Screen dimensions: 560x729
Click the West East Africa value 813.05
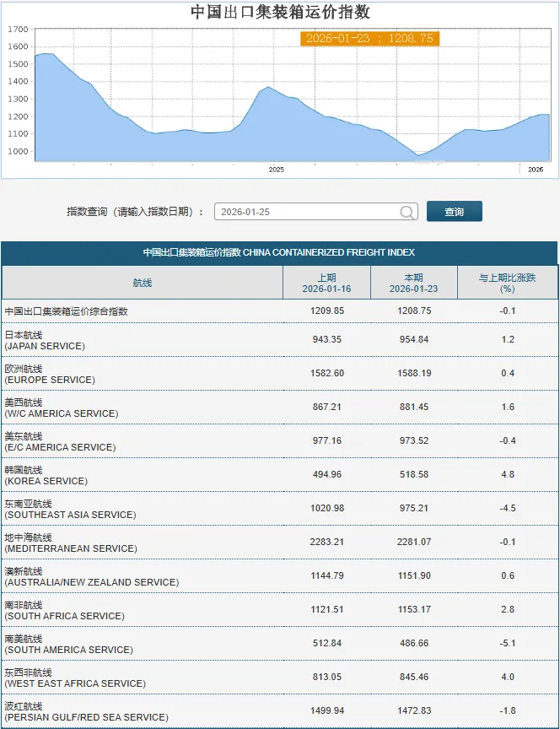(327, 677)
